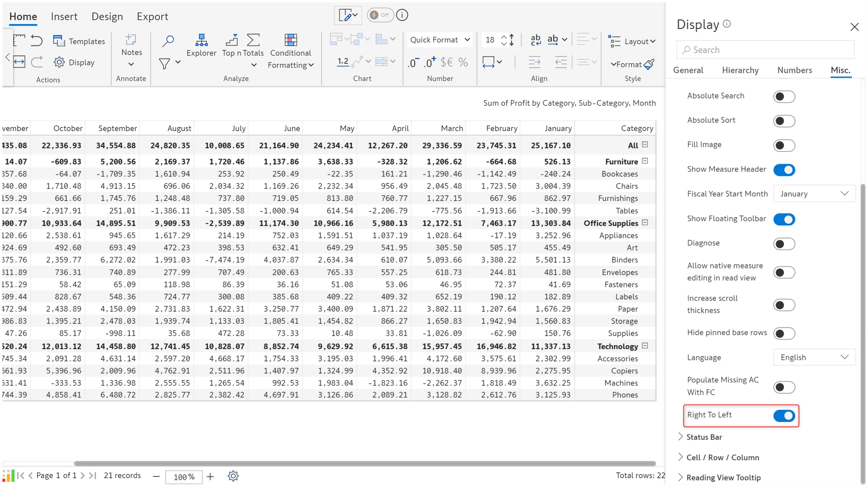Click the percent format icon
868x487 pixels.
tap(463, 62)
